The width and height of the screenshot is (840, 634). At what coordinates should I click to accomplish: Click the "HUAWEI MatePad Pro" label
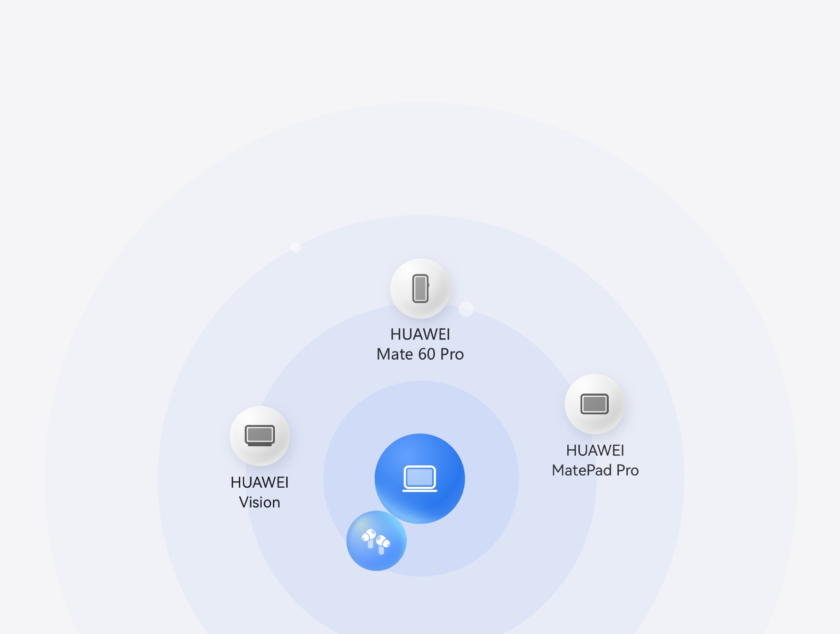595,460
